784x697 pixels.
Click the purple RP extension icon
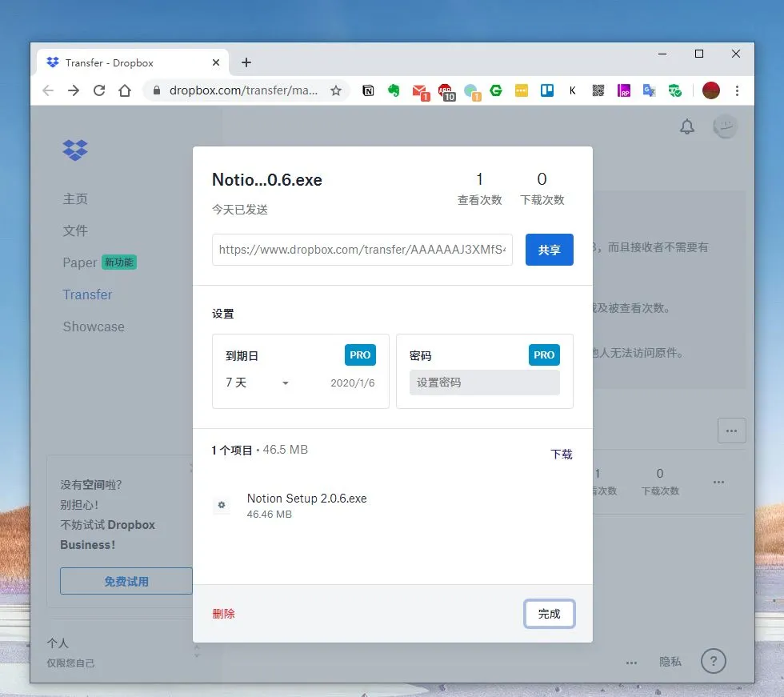[623, 90]
